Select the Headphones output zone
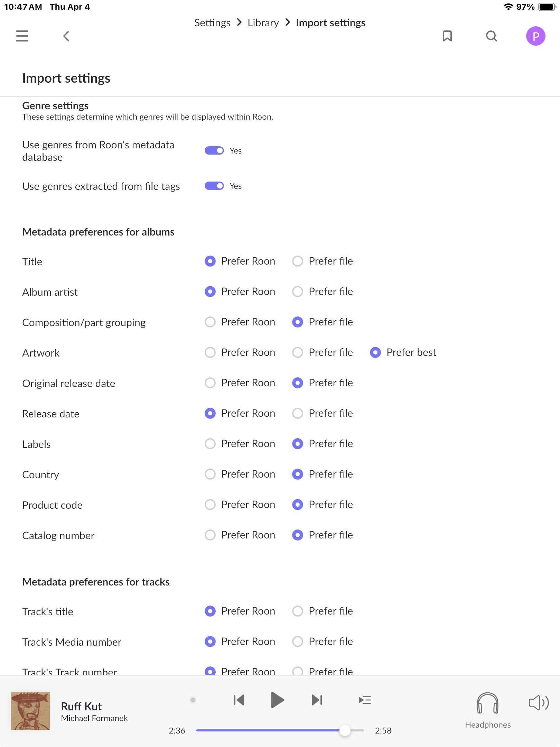 click(488, 710)
